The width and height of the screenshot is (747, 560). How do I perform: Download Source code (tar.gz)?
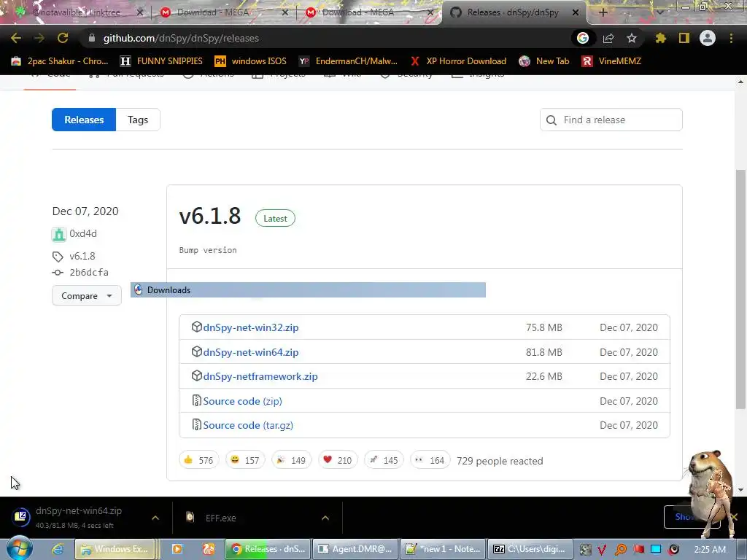[x=248, y=425]
